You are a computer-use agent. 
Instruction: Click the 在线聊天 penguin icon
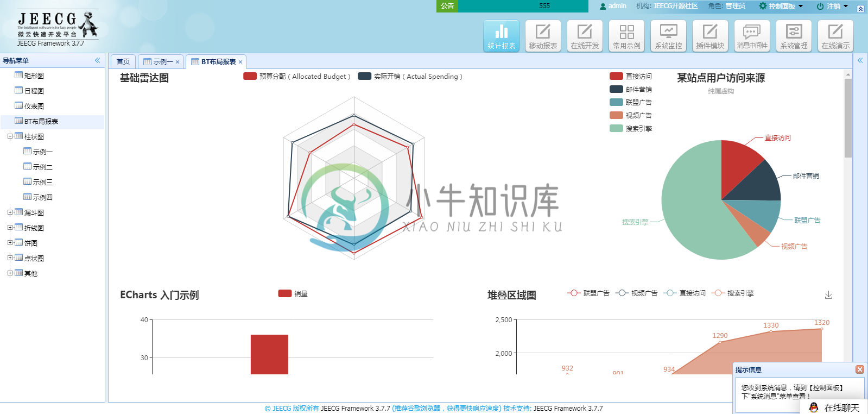(813, 407)
